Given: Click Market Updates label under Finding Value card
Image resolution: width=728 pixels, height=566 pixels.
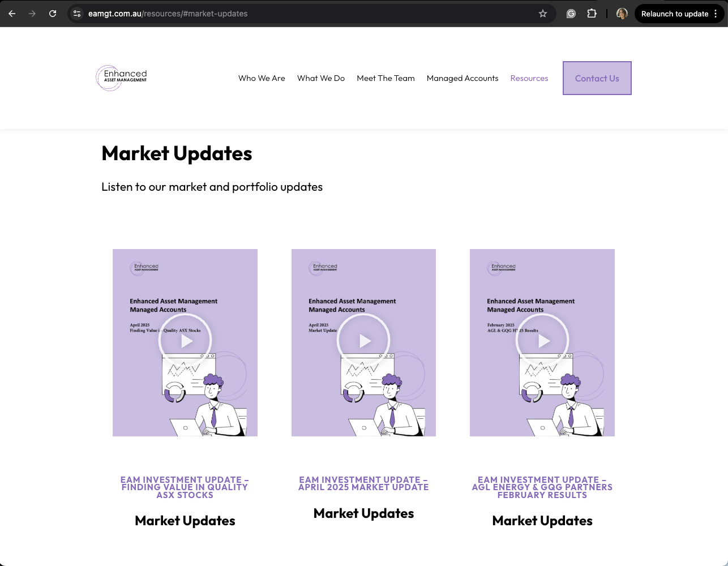Looking at the screenshot, I should point(185,521).
